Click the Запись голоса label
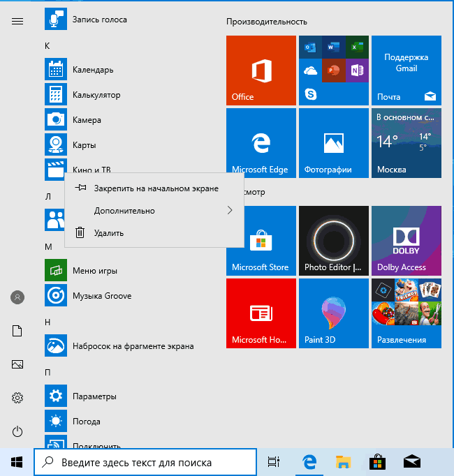Viewport: 454px width, 476px height. [99, 20]
